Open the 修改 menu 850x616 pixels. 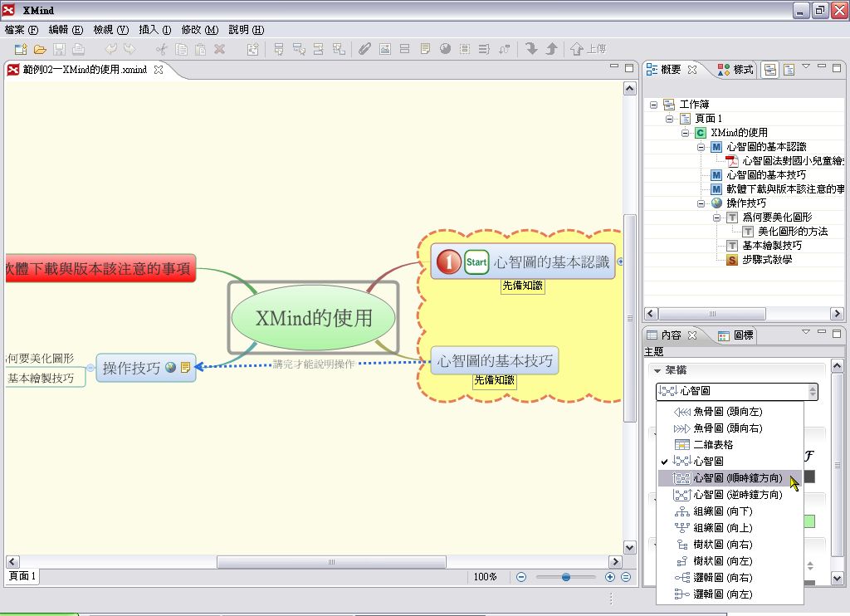point(200,30)
